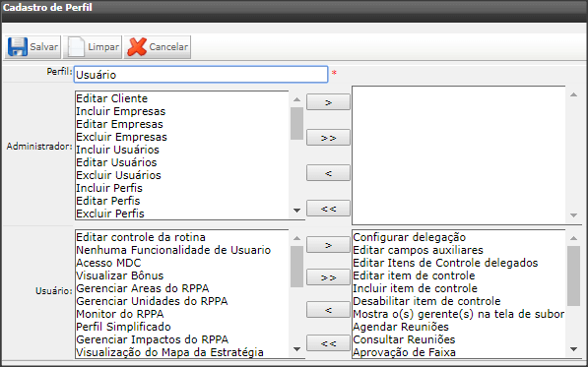Click down arrow of Administrador right list scrollbar
The image size is (588, 367).
573,215
